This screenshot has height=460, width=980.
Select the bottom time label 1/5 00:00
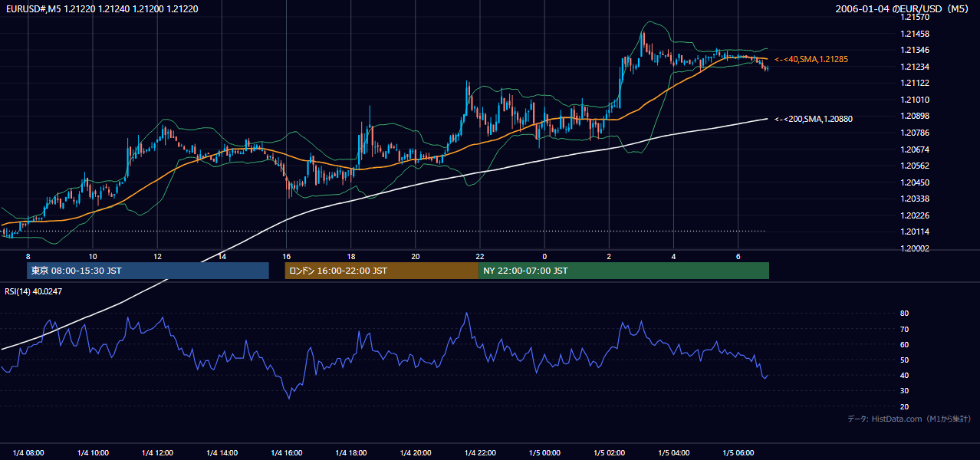(544, 453)
